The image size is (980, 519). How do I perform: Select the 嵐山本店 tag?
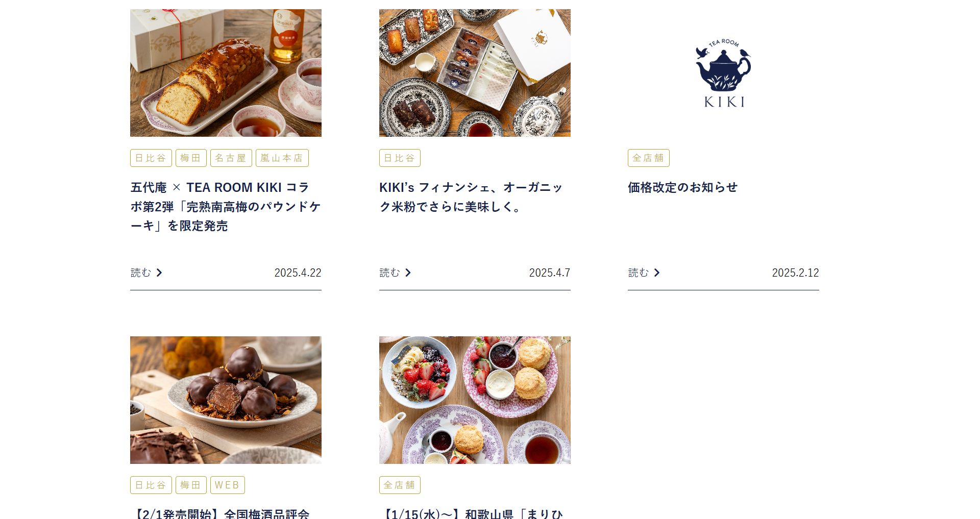tap(282, 158)
